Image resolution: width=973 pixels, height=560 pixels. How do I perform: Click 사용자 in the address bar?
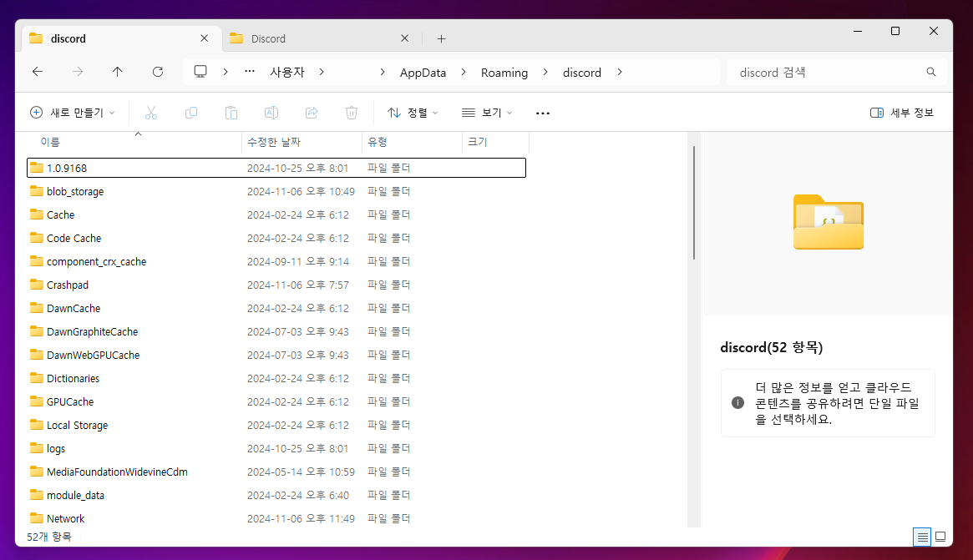point(287,73)
